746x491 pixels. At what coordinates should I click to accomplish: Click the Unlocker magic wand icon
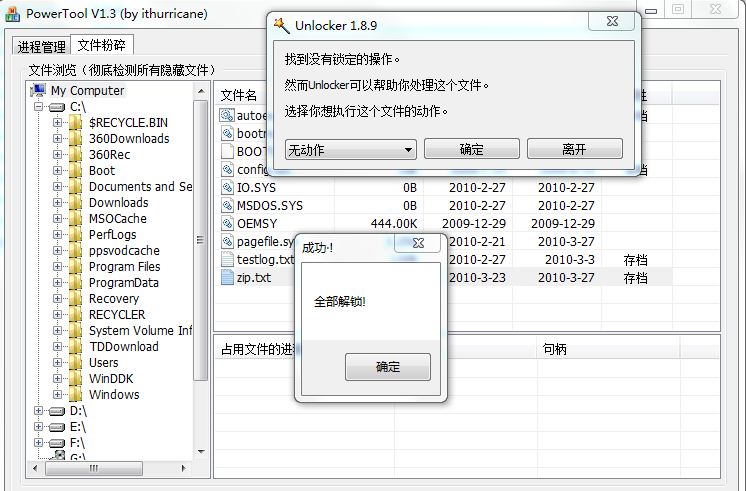click(x=282, y=25)
